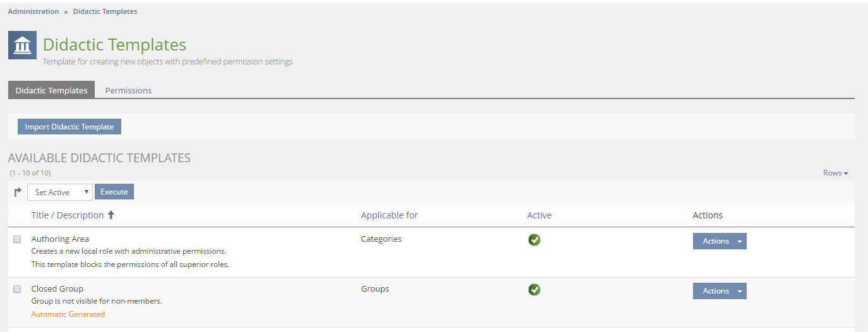Click Import Didactic Template button
The height and width of the screenshot is (332, 868).
[69, 127]
